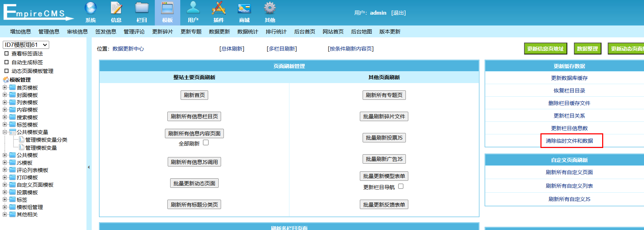This screenshot has height=230, width=644.
Task: Enable the 全部刷新 checkbox
Action: coord(206,143)
